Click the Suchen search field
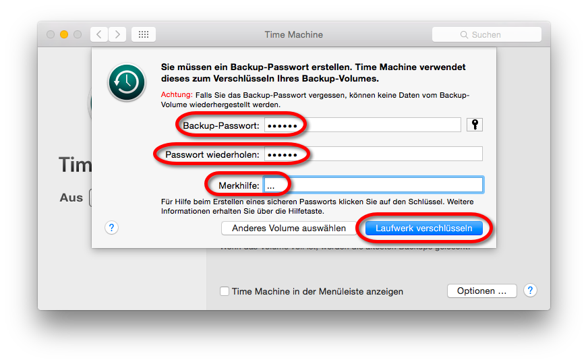The width and height of the screenshot is (588, 364). click(486, 34)
